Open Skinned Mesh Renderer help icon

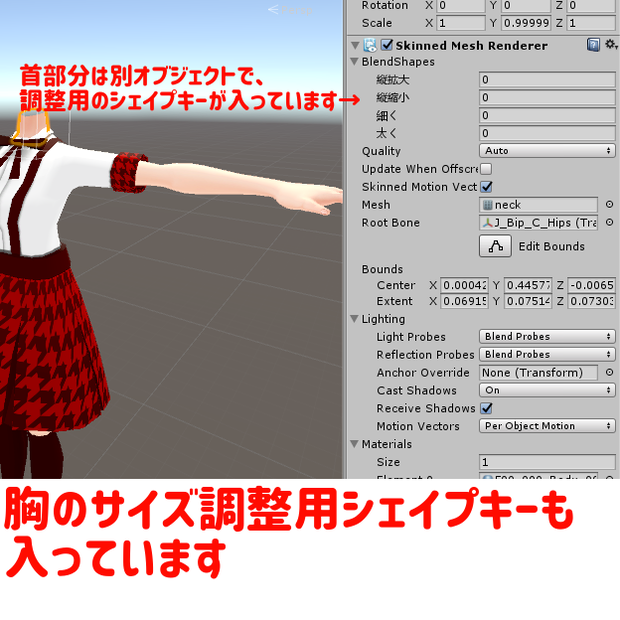[x=593, y=45]
